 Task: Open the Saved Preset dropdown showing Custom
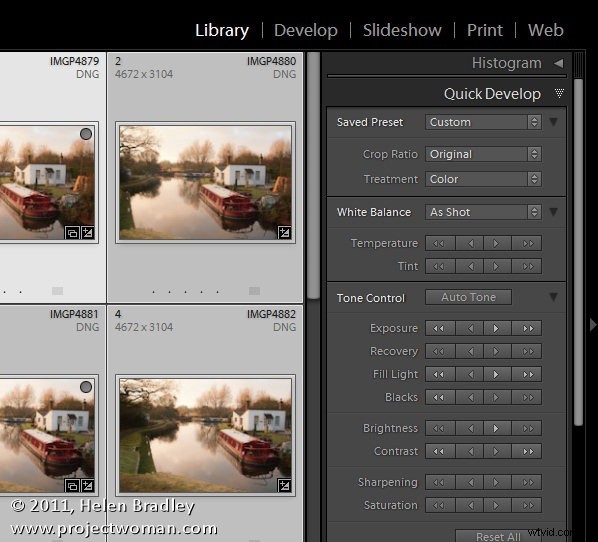[483, 122]
